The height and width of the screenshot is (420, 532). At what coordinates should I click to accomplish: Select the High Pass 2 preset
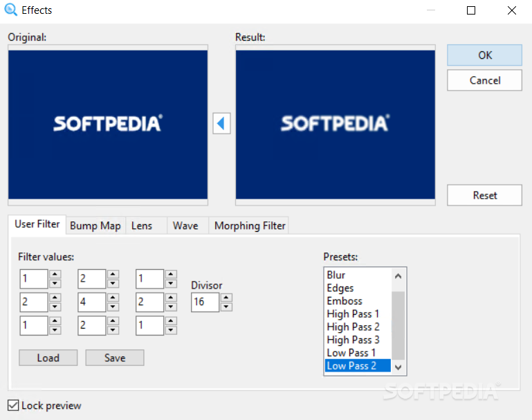click(x=358, y=327)
